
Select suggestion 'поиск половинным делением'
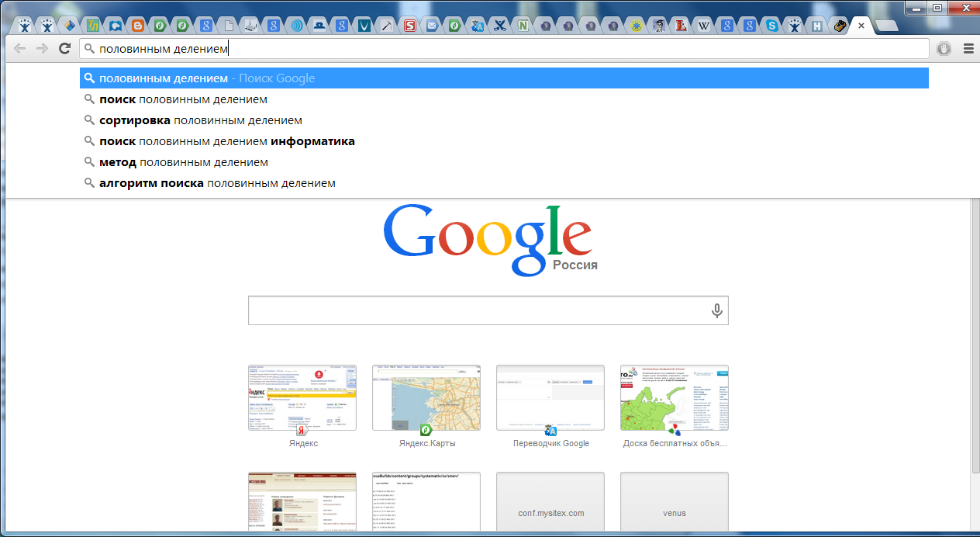point(504,99)
